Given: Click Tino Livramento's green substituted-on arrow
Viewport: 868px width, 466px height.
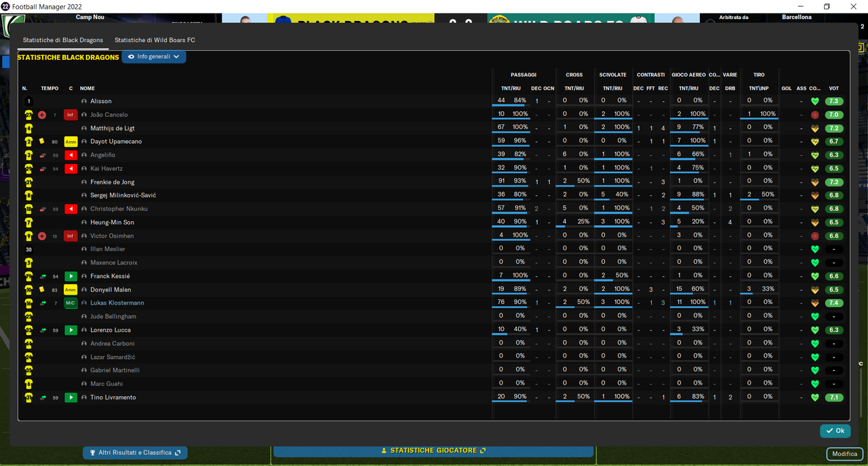Looking at the screenshot, I should point(71,397).
